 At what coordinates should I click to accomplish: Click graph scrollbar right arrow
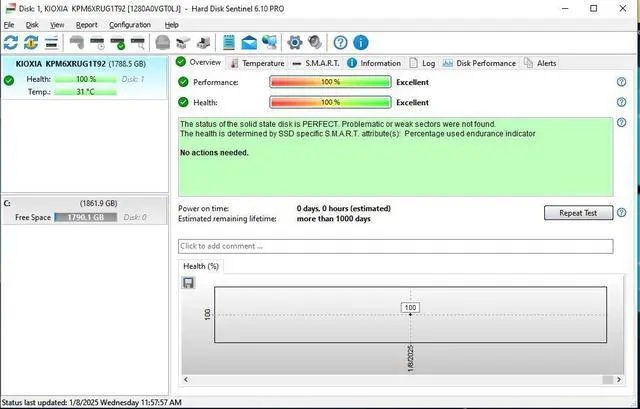pos(619,380)
